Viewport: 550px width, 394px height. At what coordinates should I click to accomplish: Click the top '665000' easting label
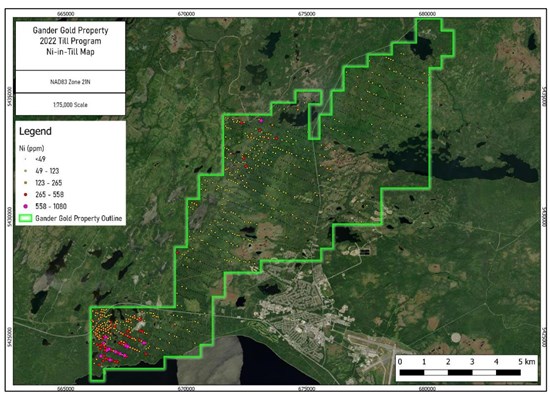point(66,14)
